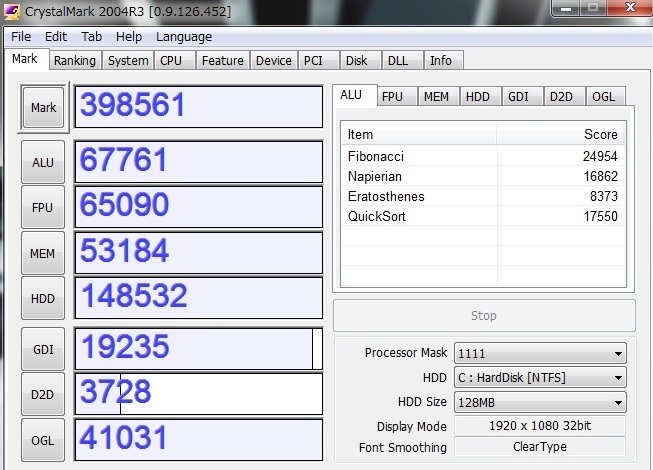The image size is (653, 470).
Task: Switch to the System tab
Action: (128, 61)
